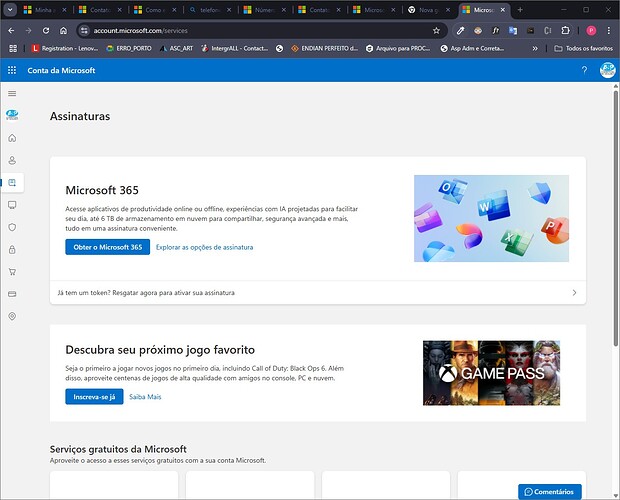Image resolution: width=620 pixels, height=500 pixels.
Task: Open the Address book location pin icon
Action: click(x=12, y=316)
